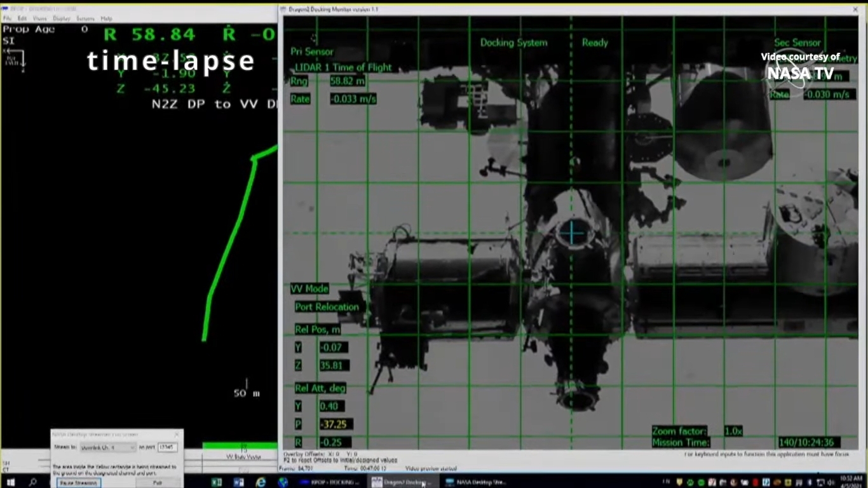Click the 'VV Mode' label
The height and width of the screenshot is (488, 868).
click(x=309, y=288)
